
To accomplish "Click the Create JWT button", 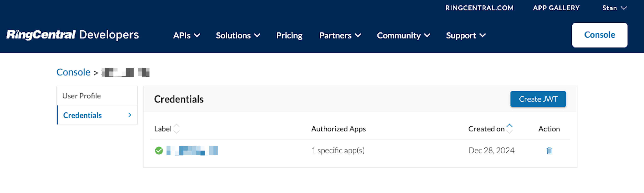I will (x=538, y=99).
